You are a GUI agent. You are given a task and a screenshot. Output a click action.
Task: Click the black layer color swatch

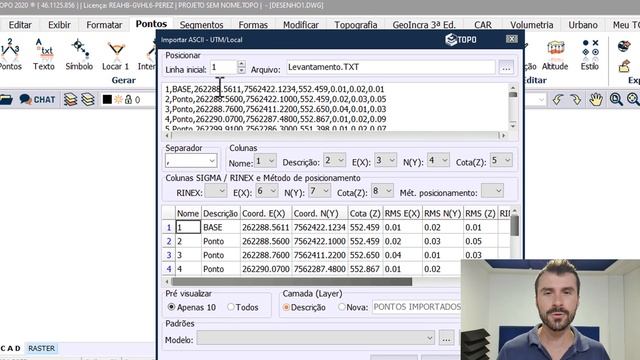107,100
